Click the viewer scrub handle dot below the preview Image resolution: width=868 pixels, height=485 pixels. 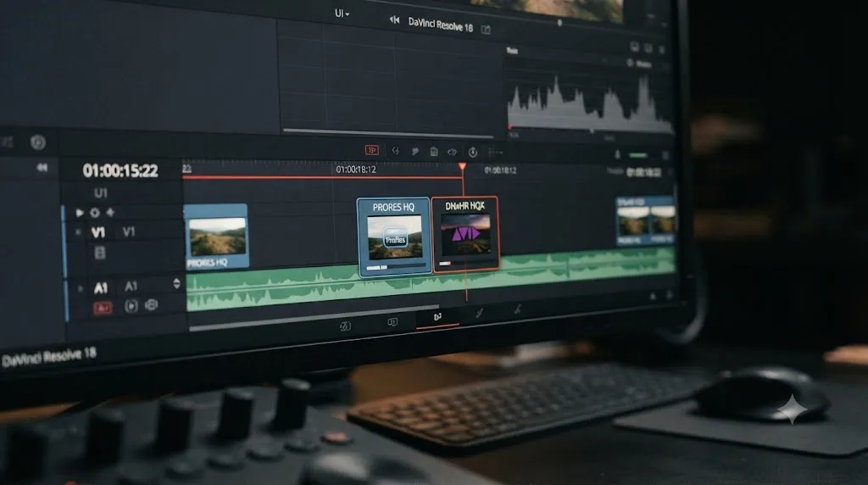pos(559,23)
